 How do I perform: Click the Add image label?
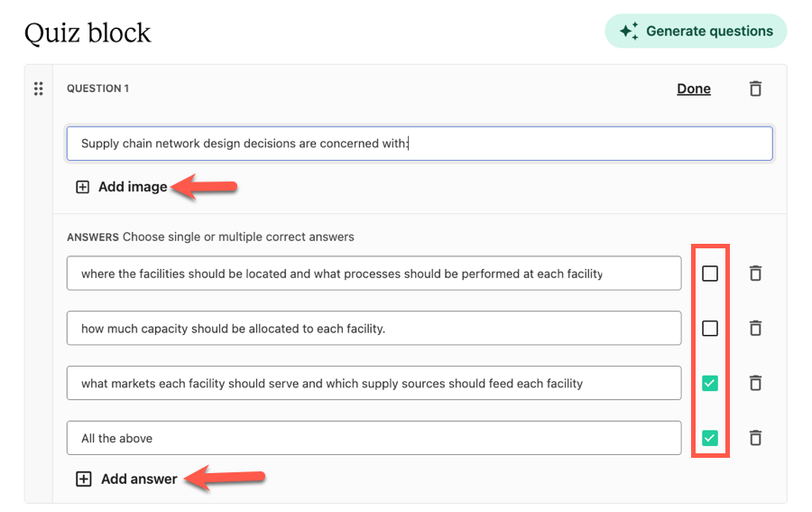(134, 187)
